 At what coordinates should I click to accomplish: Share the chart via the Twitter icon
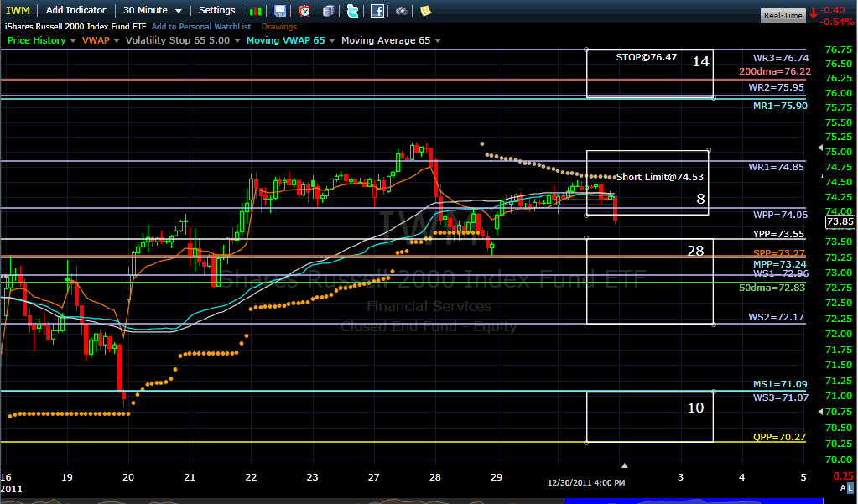click(353, 10)
